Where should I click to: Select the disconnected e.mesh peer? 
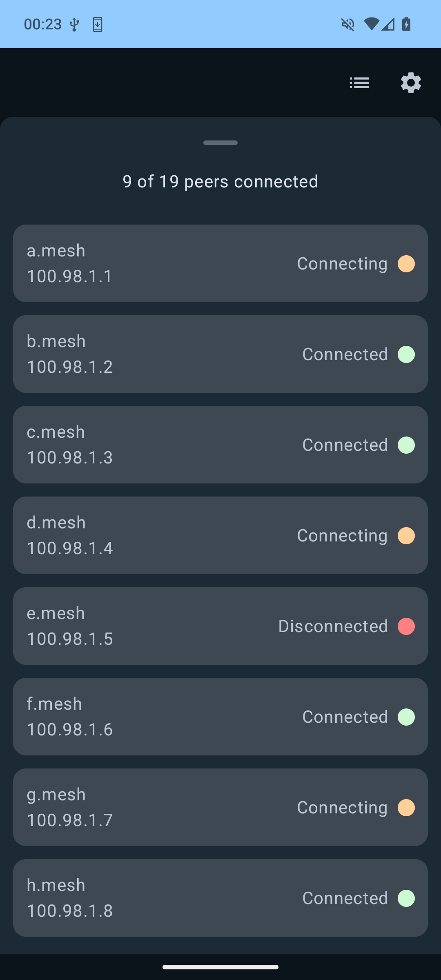pyautogui.click(x=163, y=626)
